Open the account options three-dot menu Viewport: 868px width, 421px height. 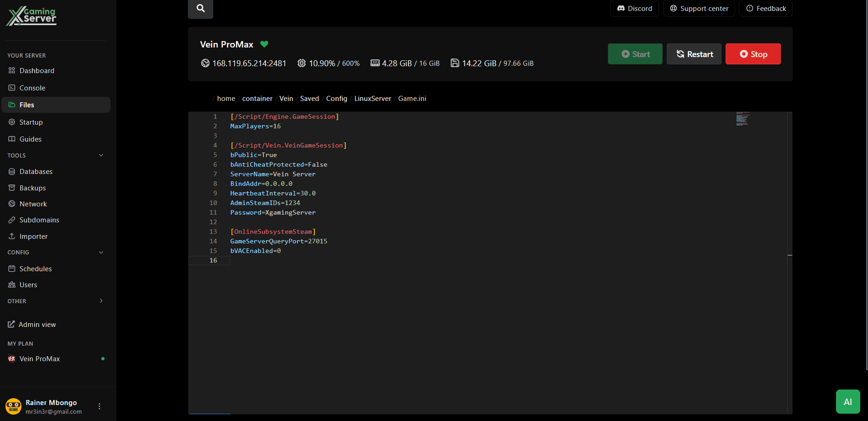coord(99,405)
